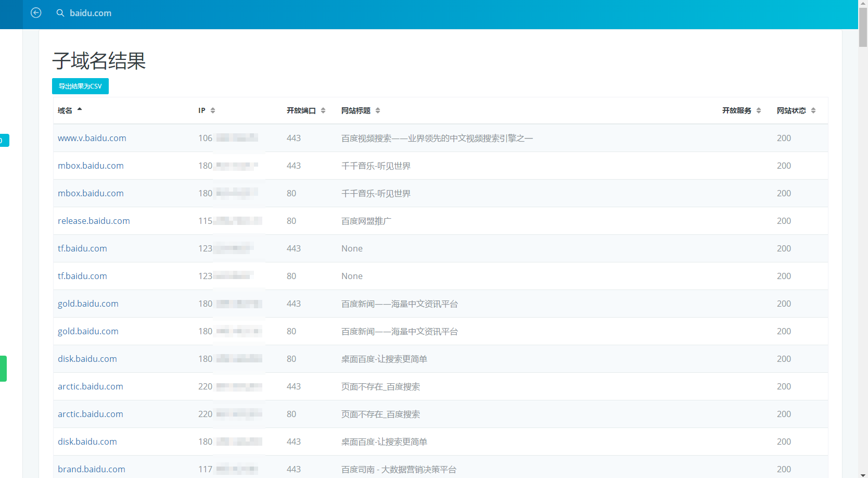Focus the baidu.com search field
The image size is (868, 478).
[x=91, y=13]
